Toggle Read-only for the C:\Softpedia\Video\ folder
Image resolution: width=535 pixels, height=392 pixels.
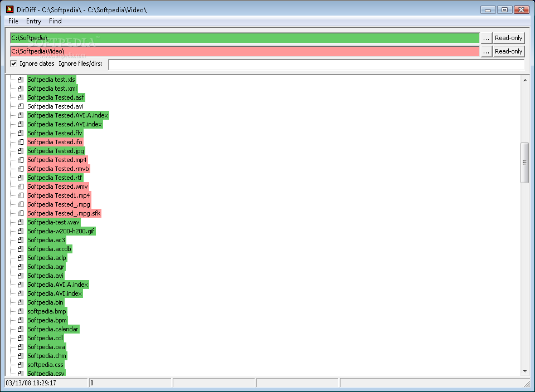point(508,51)
